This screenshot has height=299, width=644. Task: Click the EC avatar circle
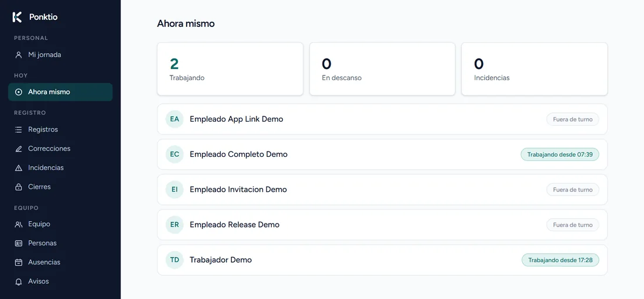(x=174, y=154)
